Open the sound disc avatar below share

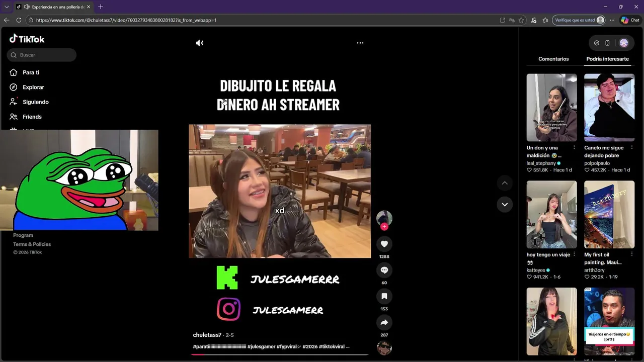[x=384, y=347]
